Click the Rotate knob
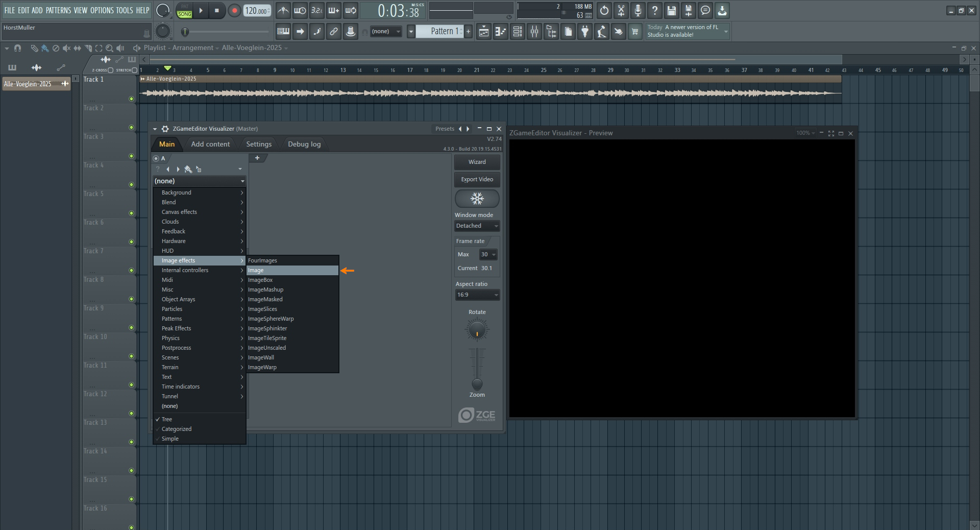Viewport: 980px width, 530px height. [x=477, y=330]
